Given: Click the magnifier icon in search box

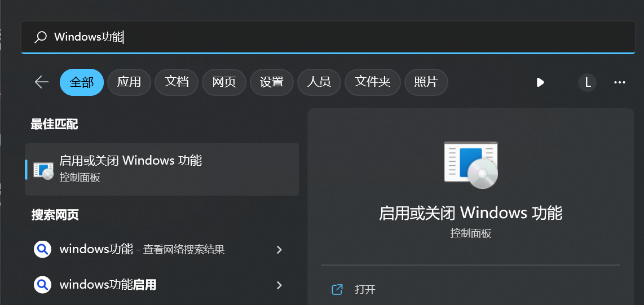Looking at the screenshot, I should [x=40, y=37].
